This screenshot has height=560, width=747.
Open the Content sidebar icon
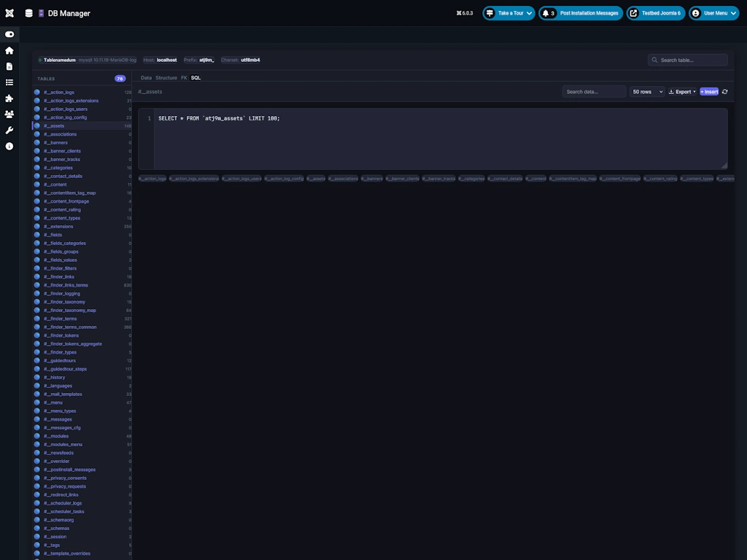[x=9, y=66]
